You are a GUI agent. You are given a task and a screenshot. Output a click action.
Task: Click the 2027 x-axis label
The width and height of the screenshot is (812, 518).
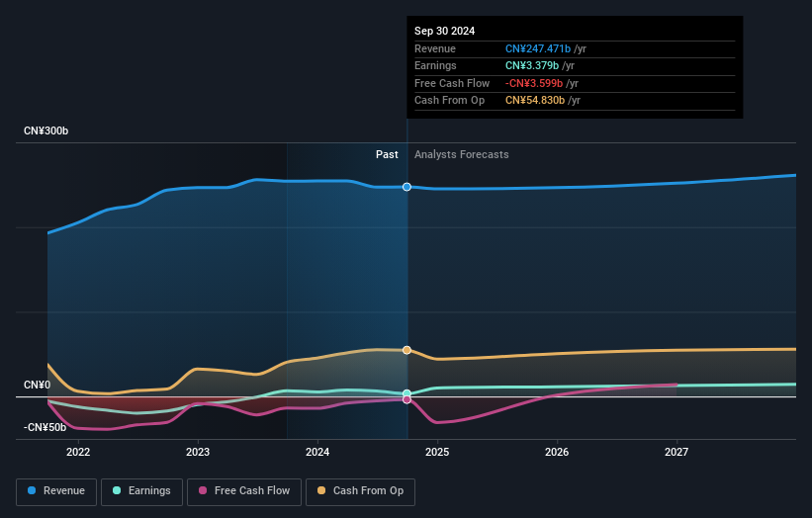[x=677, y=453]
